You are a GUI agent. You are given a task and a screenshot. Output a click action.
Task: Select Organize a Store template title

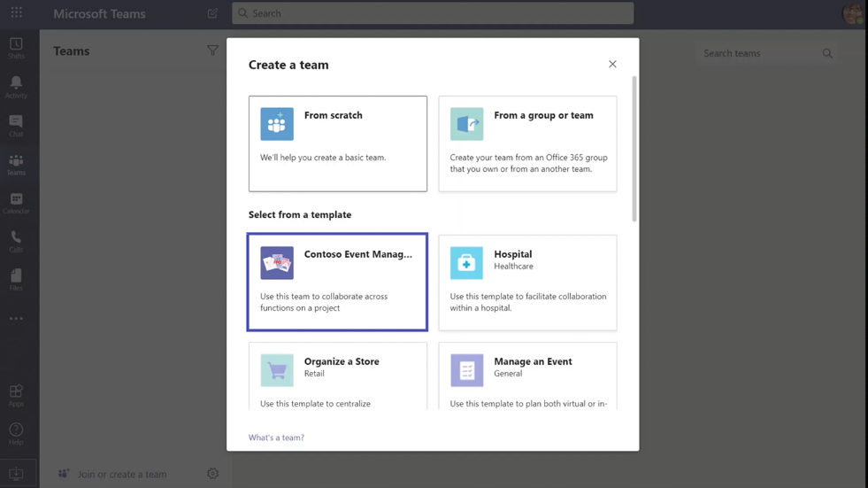pyautogui.click(x=342, y=361)
